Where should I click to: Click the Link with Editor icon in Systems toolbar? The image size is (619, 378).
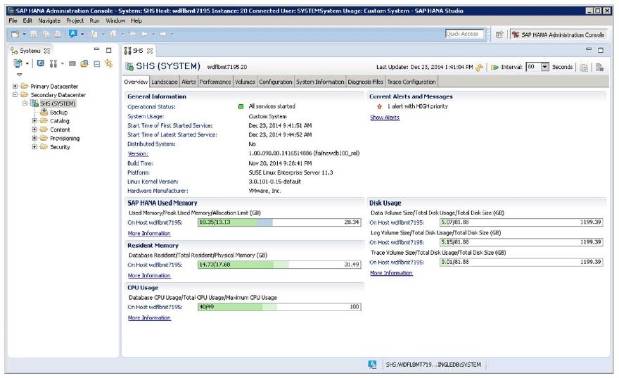click(x=109, y=63)
